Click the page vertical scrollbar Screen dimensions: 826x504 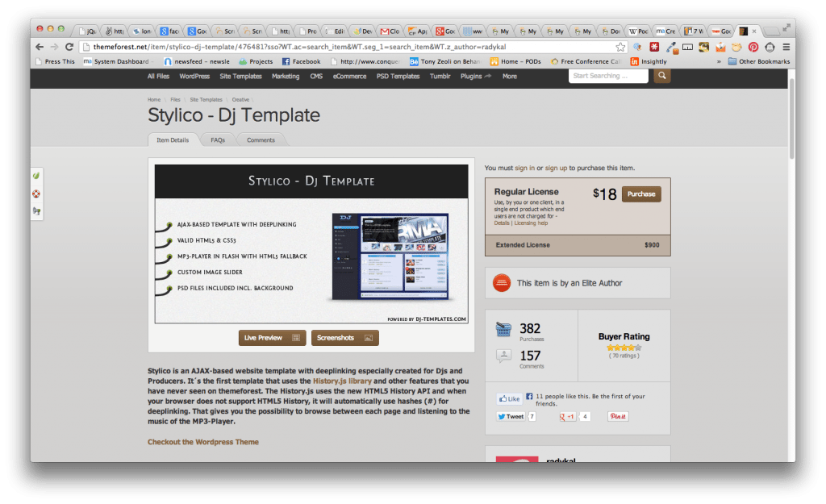click(791, 119)
